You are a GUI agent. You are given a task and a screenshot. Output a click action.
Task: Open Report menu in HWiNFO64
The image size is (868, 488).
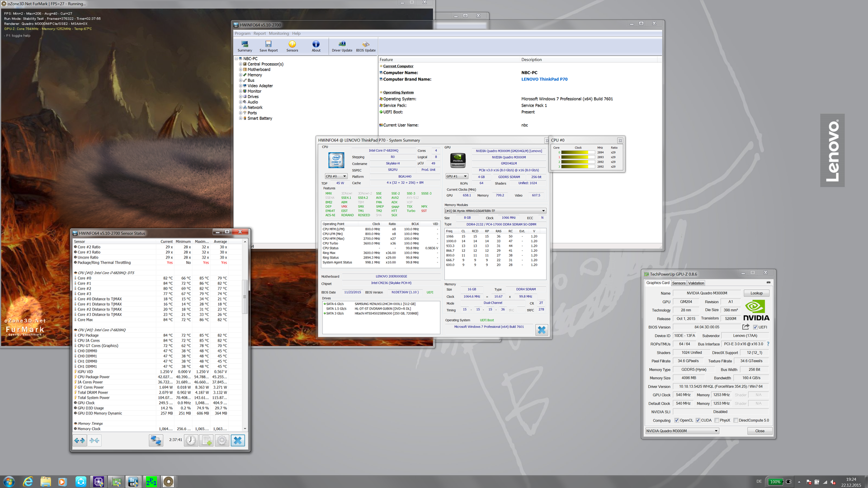pos(259,33)
